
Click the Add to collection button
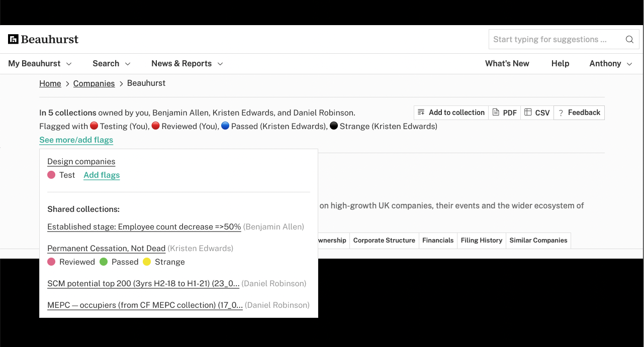point(451,112)
